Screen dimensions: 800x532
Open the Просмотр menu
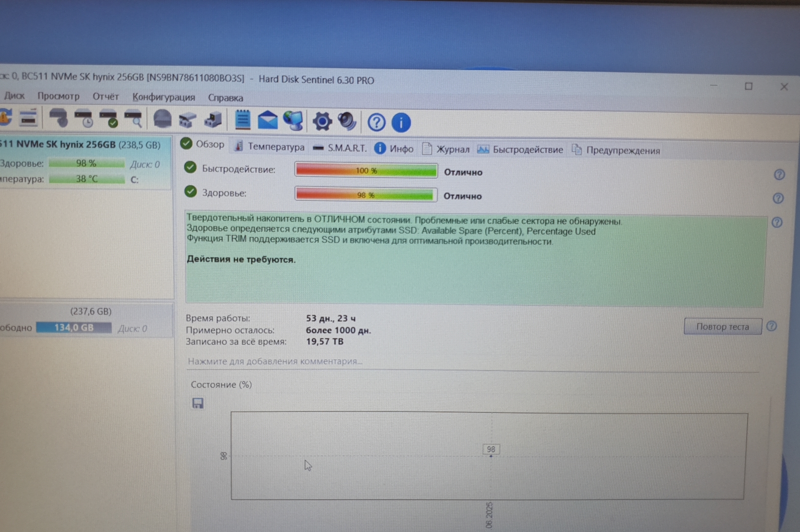[58, 96]
